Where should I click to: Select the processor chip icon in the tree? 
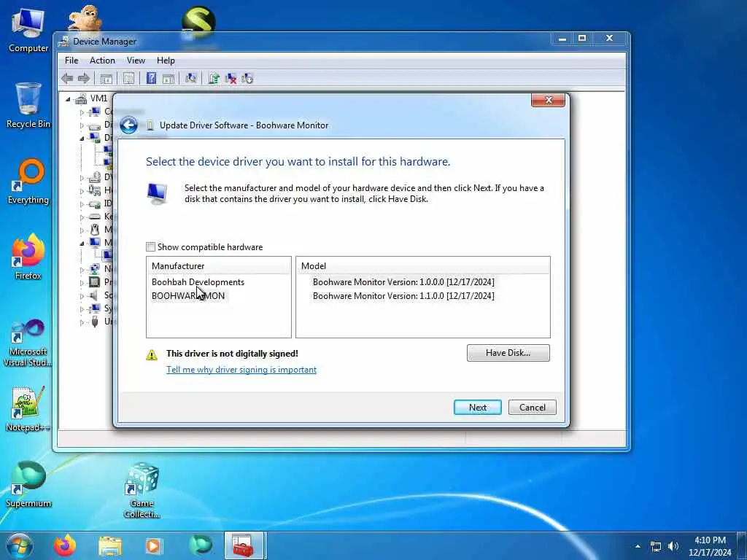(95, 282)
